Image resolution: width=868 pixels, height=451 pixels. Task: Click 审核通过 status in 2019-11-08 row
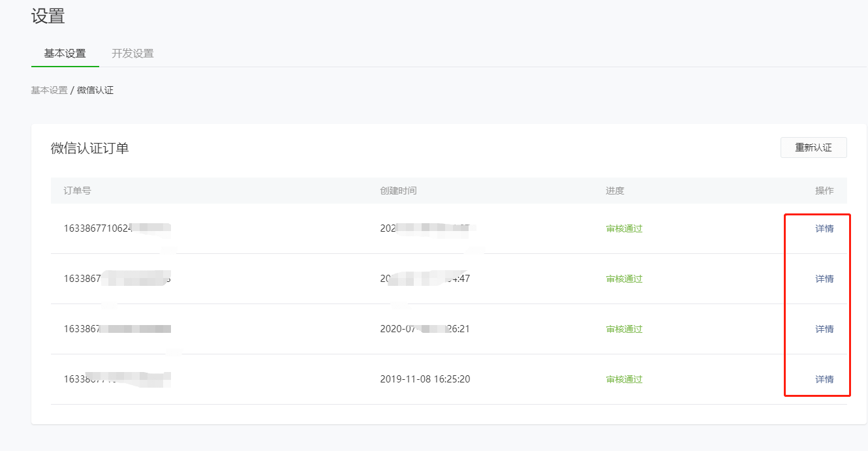point(624,379)
